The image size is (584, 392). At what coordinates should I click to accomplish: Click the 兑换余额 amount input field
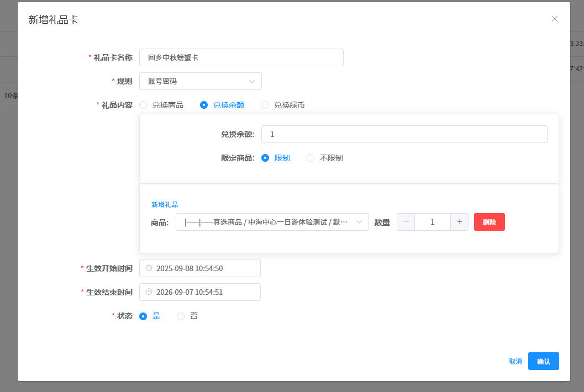[x=404, y=134]
